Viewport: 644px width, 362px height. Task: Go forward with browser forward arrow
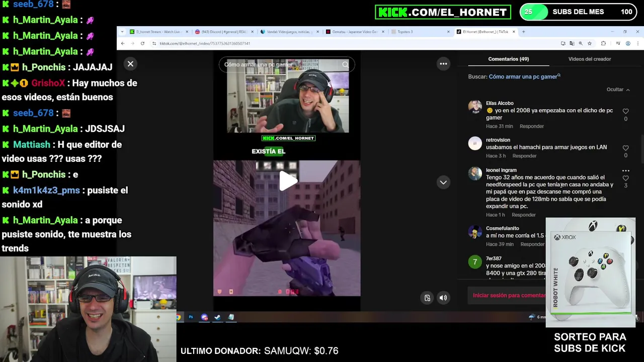[x=132, y=44]
